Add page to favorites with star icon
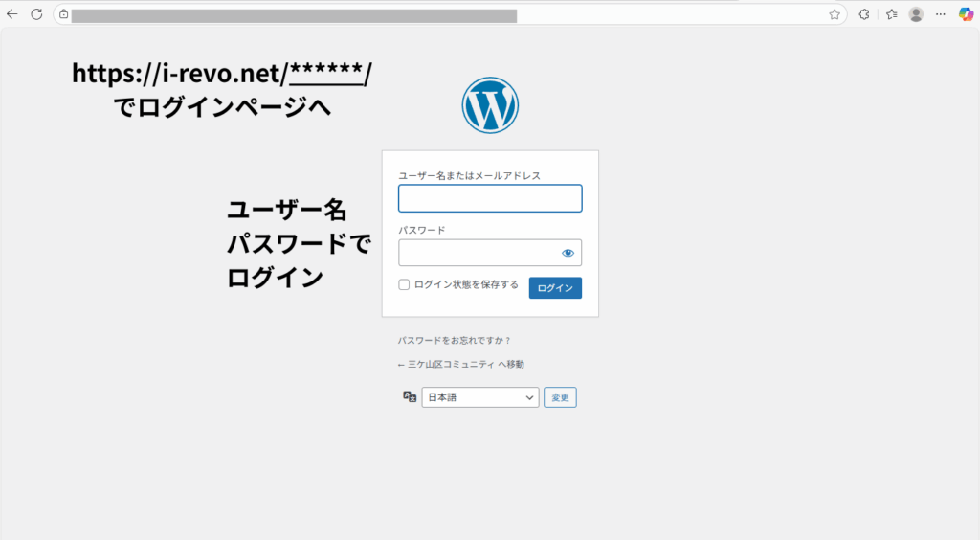The image size is (980, 540). [835, 14]
